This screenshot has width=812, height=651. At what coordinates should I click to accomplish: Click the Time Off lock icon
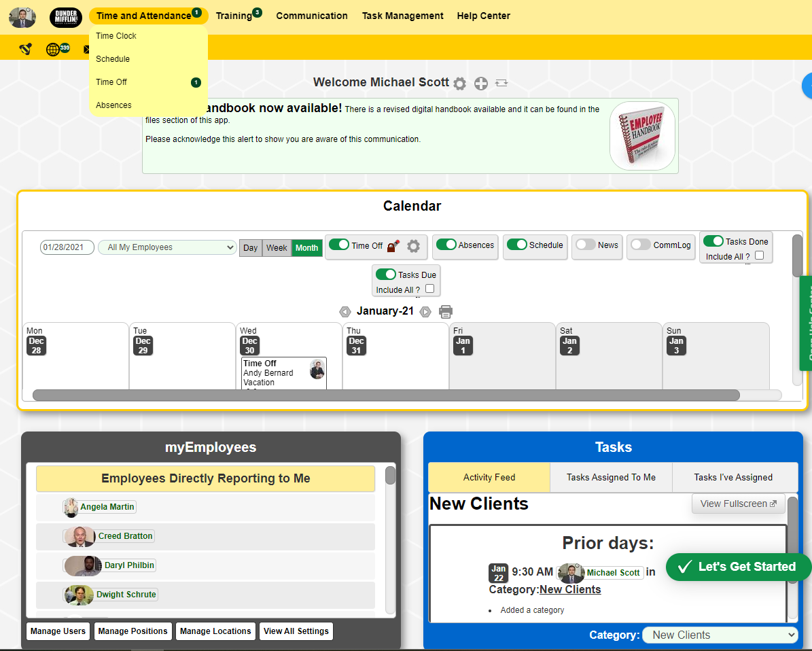click(393, 247)
